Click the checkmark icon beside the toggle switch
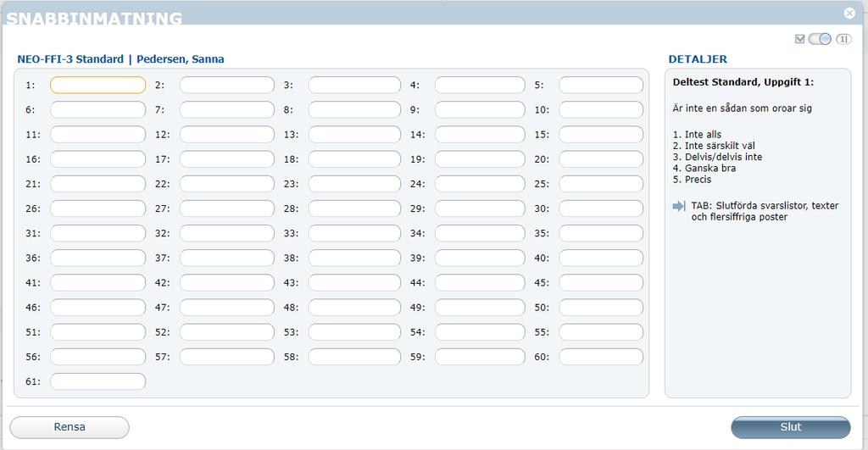This screenshot has width=868, height=450. (799, 39)
